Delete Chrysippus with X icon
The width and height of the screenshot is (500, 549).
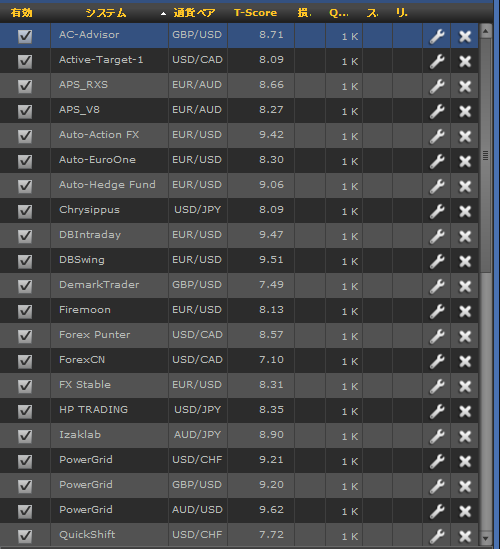tap(465, 211)
